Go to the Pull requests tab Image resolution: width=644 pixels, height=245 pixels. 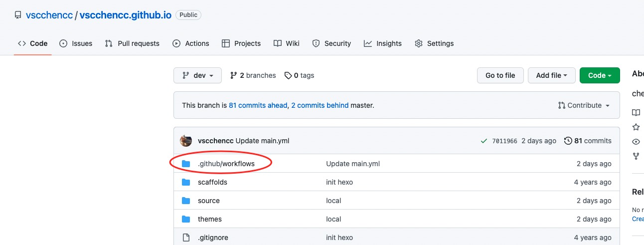pos(132,43)
